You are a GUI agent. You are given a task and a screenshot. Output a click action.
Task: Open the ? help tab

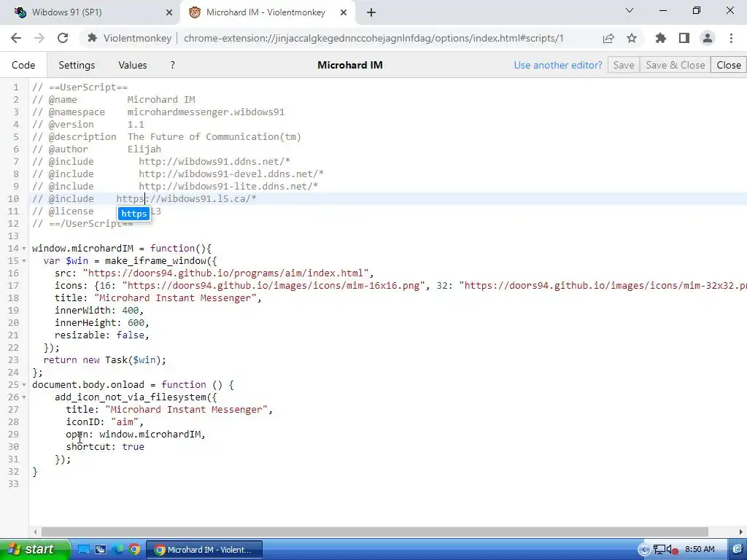click(x=172, y=65)
